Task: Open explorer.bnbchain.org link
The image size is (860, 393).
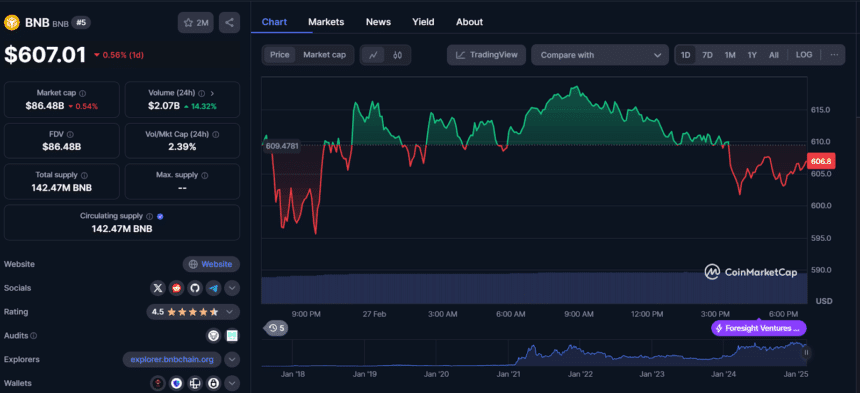Action: [x=172, y=360]
